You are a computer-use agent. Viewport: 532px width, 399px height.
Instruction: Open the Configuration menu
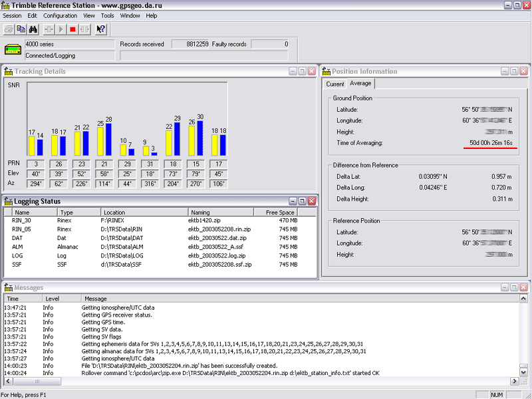point(60,15)
